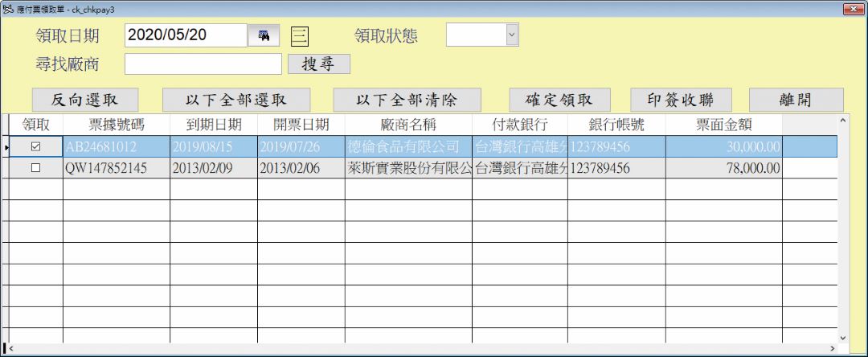Click the application icon in title bar
Screen dimensions: 868x357
tap(7, 10)
